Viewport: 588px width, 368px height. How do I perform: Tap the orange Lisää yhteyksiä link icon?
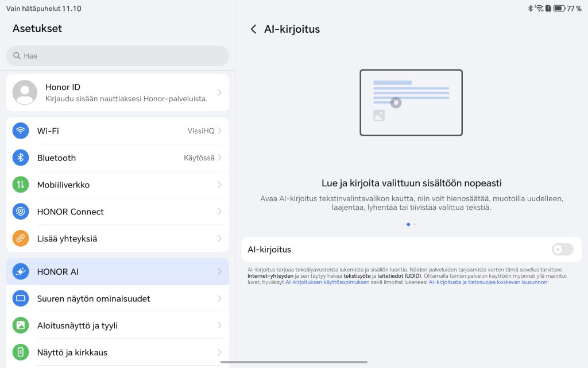pos(21,239)
